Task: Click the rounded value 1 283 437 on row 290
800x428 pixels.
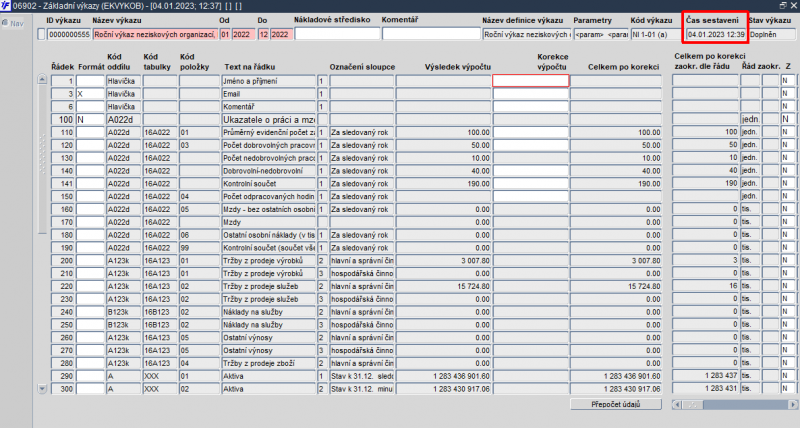Action: (705, 375)
